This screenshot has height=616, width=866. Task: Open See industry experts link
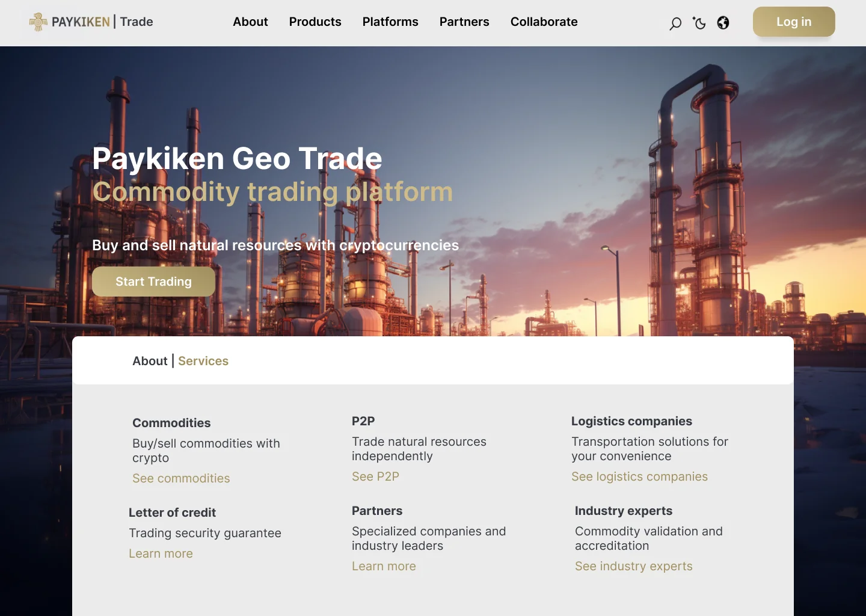pos(633,566)
